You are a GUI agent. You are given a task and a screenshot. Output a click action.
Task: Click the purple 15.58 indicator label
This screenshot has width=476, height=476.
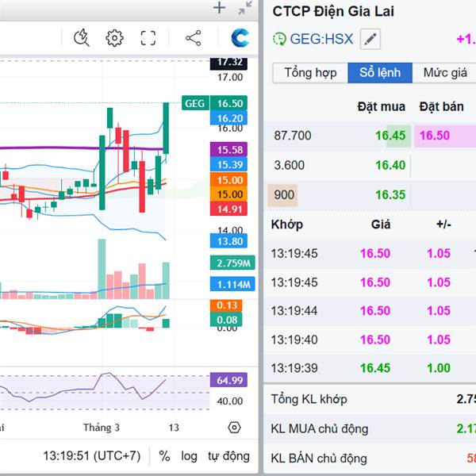[229, 150]
